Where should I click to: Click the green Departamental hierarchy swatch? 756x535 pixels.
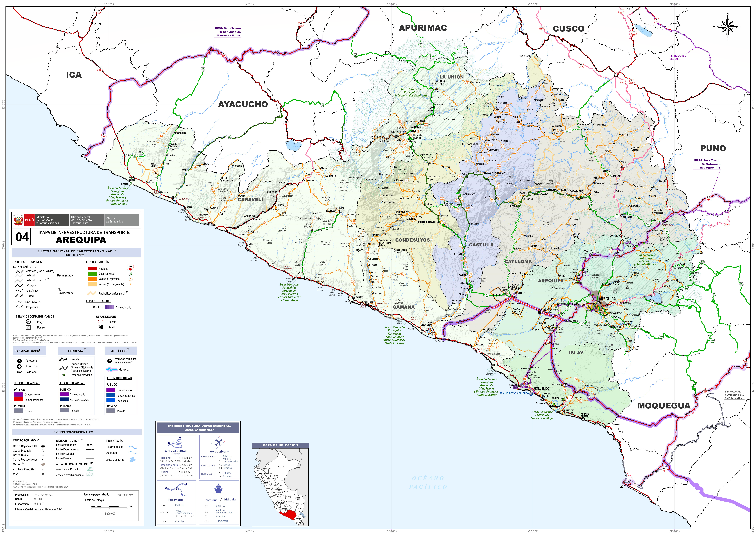point(92,274)
